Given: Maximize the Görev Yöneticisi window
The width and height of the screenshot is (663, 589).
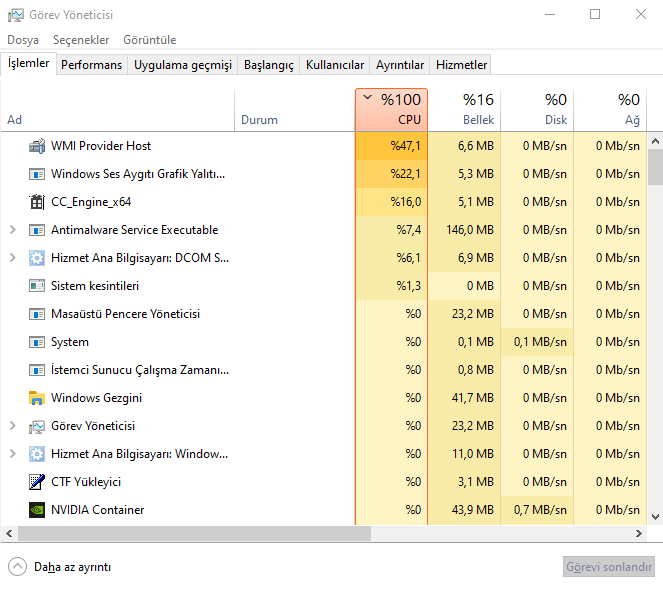Looking at the screenshot, I should click(595, 14).
